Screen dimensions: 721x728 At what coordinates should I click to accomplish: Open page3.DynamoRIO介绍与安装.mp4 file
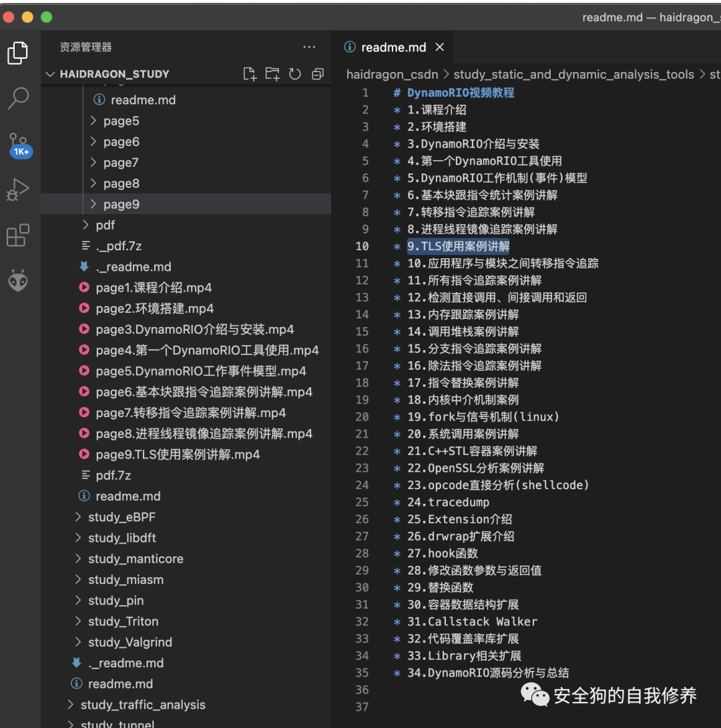pos(186,329)
